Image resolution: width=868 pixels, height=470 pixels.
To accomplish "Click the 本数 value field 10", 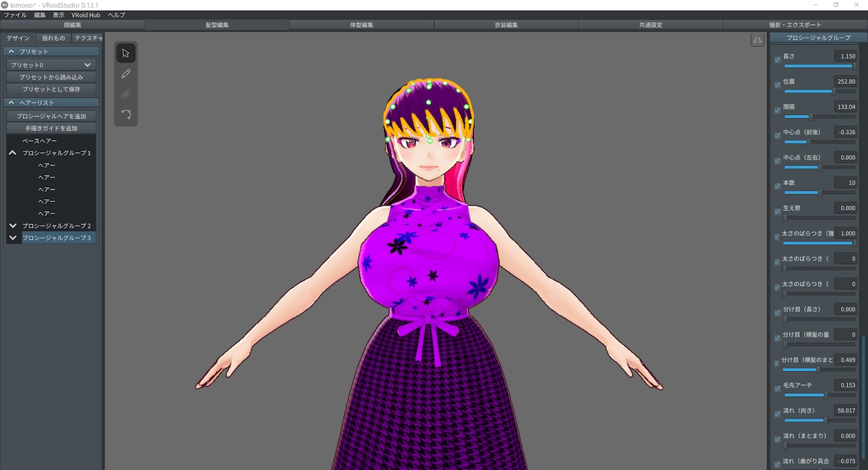I will [845, 183].
